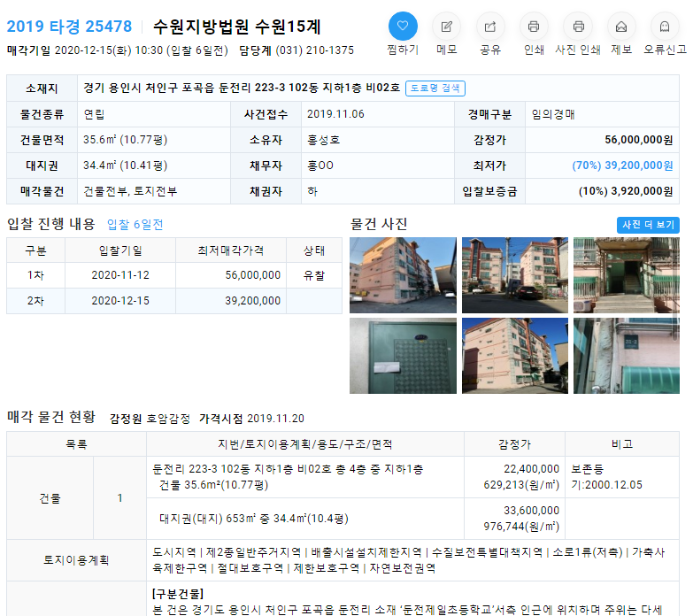The height and width of the screenshot is (616, 693).
Task: Open second photo with parked cars
Action: coord(515,275)
